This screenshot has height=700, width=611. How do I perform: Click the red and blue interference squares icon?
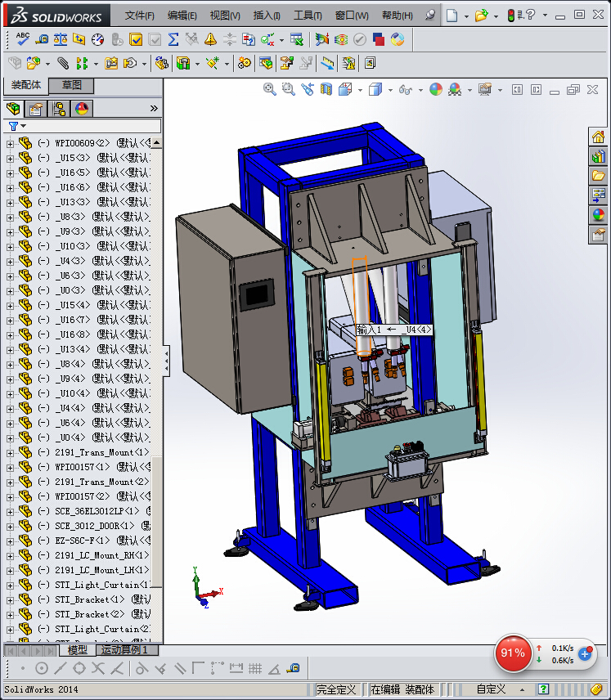coord(379,40)
